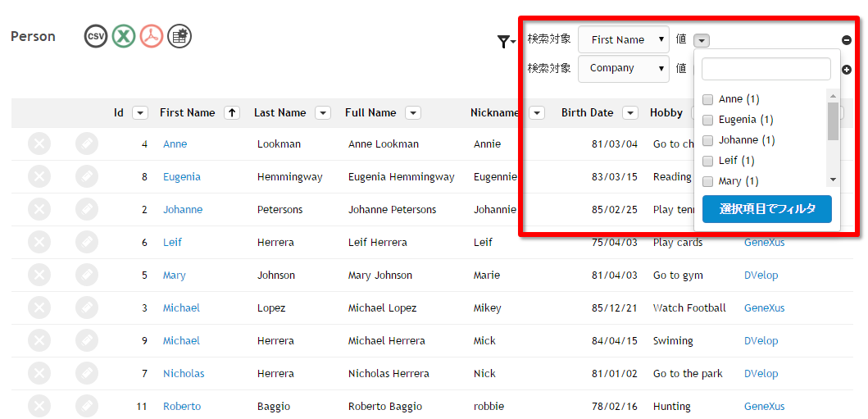
Task: Delete the Anne Lookman row
Action: point(39,144)
